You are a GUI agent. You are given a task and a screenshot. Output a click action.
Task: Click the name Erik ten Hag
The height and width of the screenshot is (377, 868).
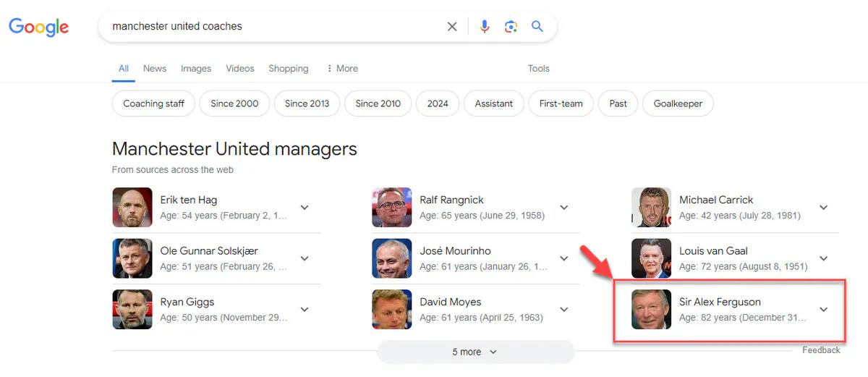click(x=189, y=200)
